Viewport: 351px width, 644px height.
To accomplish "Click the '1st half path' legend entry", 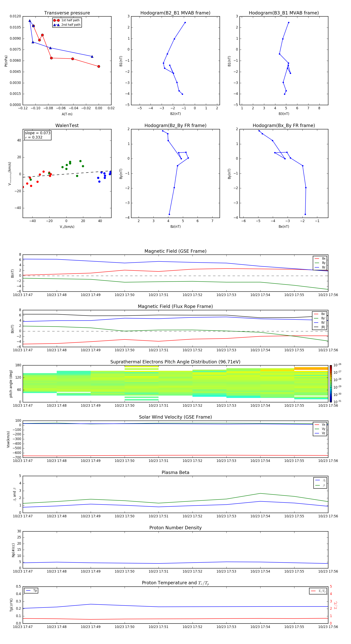I will click(66, 20).
